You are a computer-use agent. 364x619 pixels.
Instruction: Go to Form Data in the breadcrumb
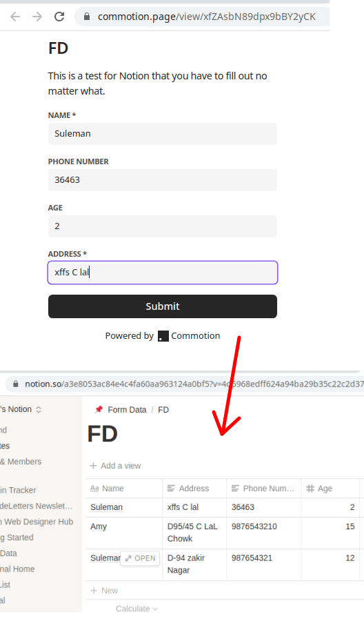click(x=127, y=410)
